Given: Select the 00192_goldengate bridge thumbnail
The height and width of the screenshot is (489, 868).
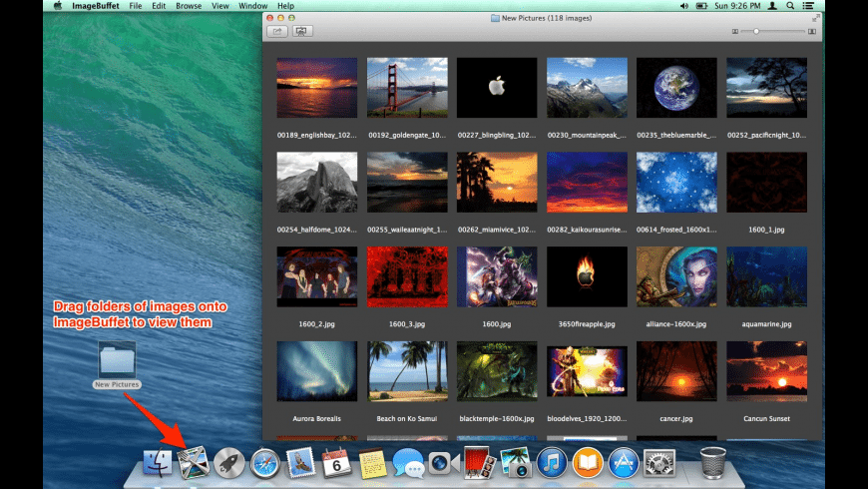Looking at the screenshot, I should (x=407, y=88).
